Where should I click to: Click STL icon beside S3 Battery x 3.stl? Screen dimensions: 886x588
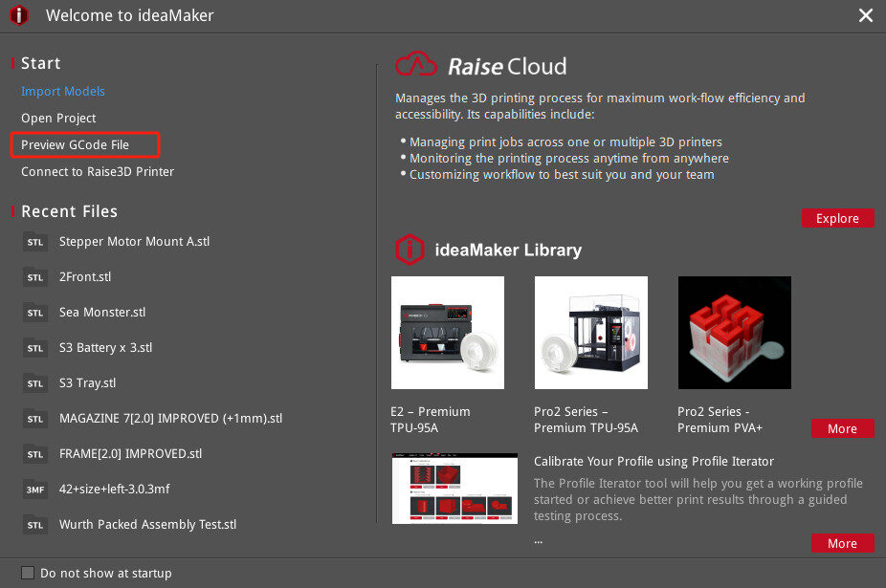[x=35, y=348]
